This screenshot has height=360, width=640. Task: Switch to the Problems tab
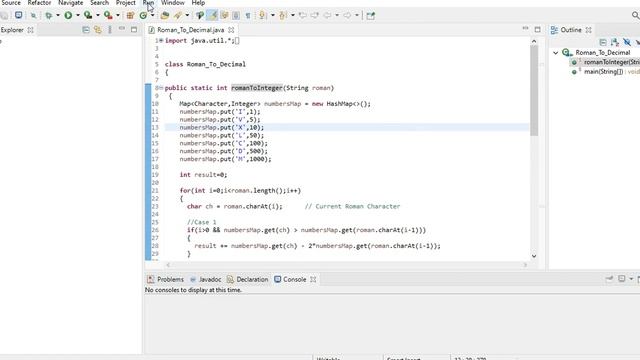(165, 279)
